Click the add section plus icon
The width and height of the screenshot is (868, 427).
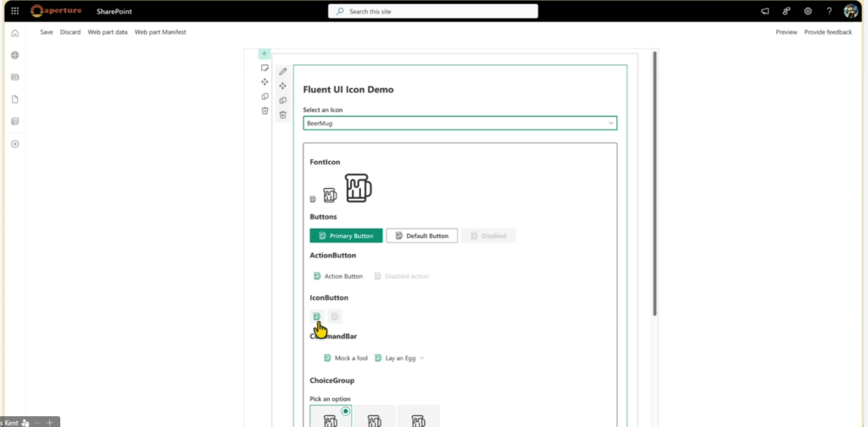pos(264,53)
